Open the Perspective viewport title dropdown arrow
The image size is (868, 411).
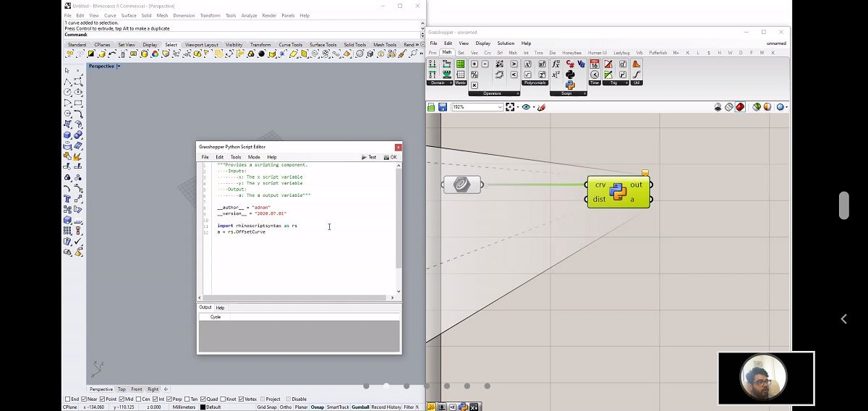119,67
